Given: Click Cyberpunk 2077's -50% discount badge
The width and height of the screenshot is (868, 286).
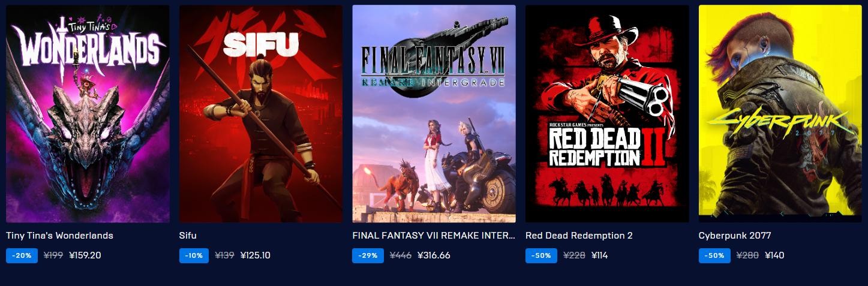Looking at the screenshot, I should tap(714, 255).
